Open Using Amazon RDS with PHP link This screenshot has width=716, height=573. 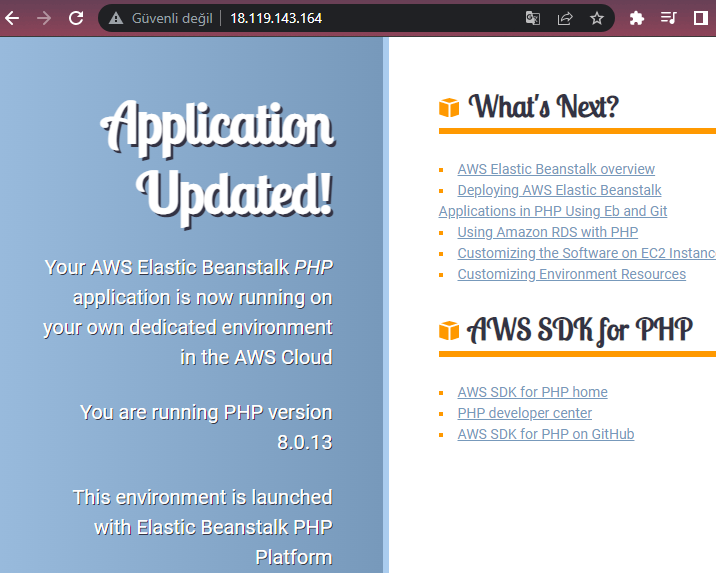tap(548, 232)
